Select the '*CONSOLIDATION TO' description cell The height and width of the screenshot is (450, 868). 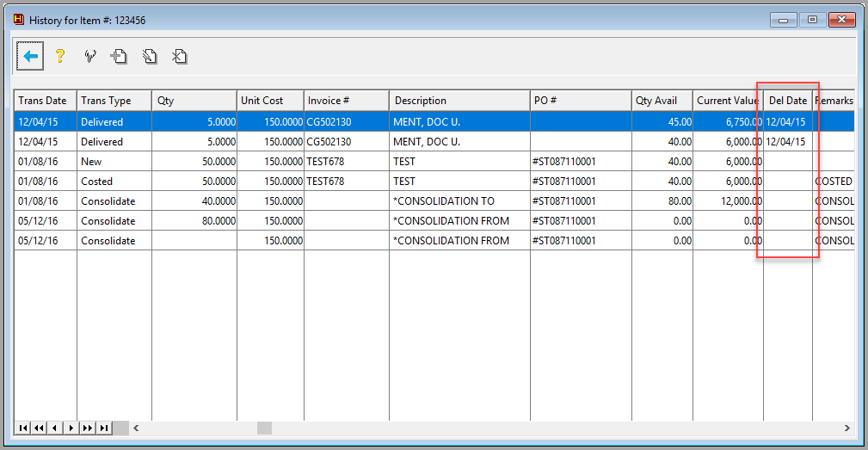point(459,201)
